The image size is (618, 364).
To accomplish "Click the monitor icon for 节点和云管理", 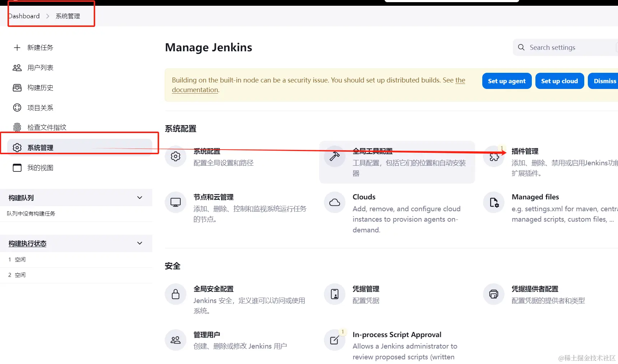I will (x=176, y=202).
